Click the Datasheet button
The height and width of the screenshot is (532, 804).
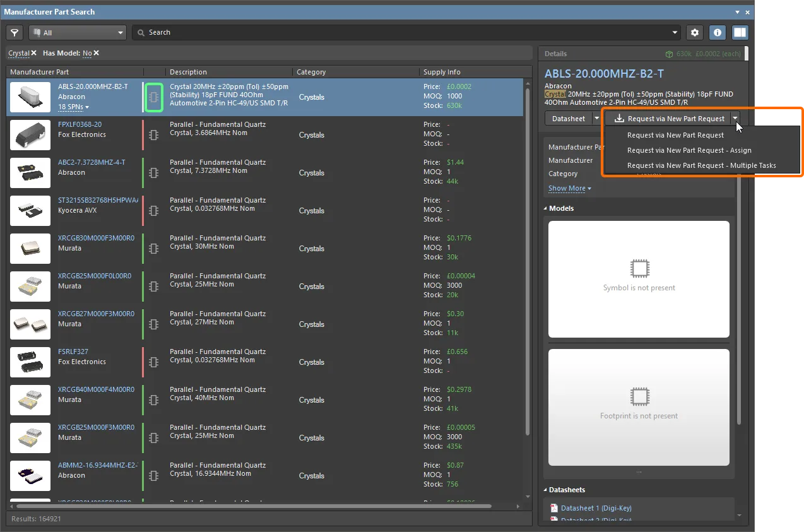tap(568, 119)
